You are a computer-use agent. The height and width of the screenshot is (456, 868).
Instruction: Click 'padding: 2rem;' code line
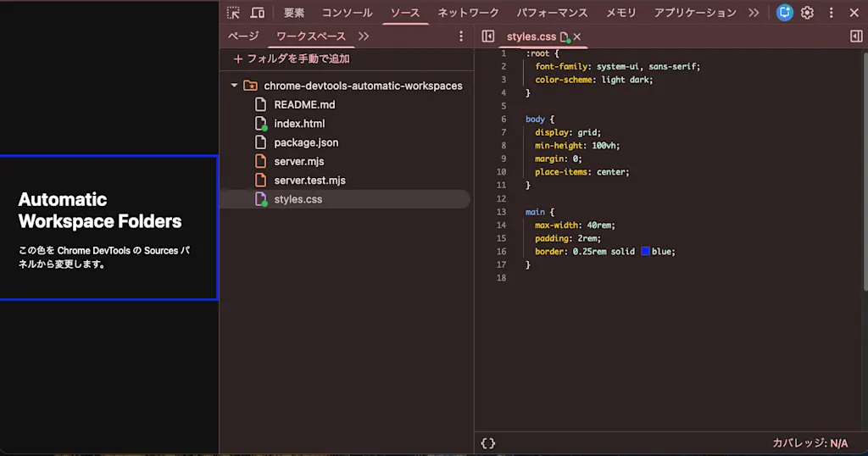pos(567,238)
